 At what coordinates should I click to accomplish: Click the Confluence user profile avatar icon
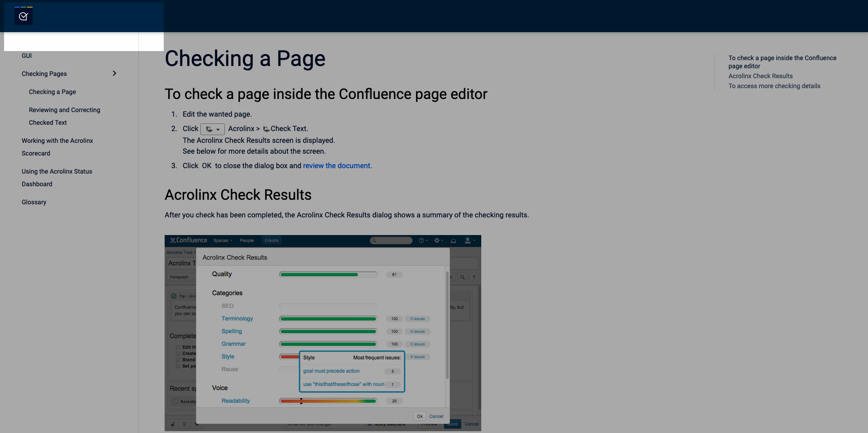tap(468, 240)
